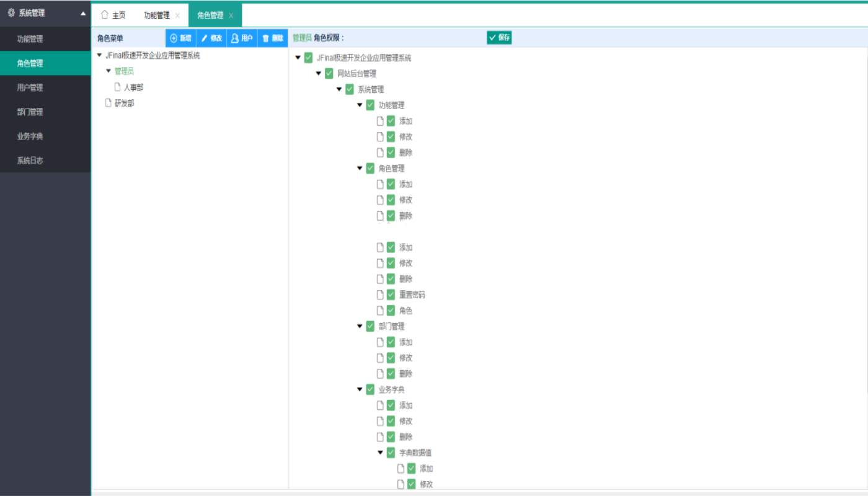Click file icon of 添加 under 字典数据值
868x496 pixels.
click(x=401, y=469)
